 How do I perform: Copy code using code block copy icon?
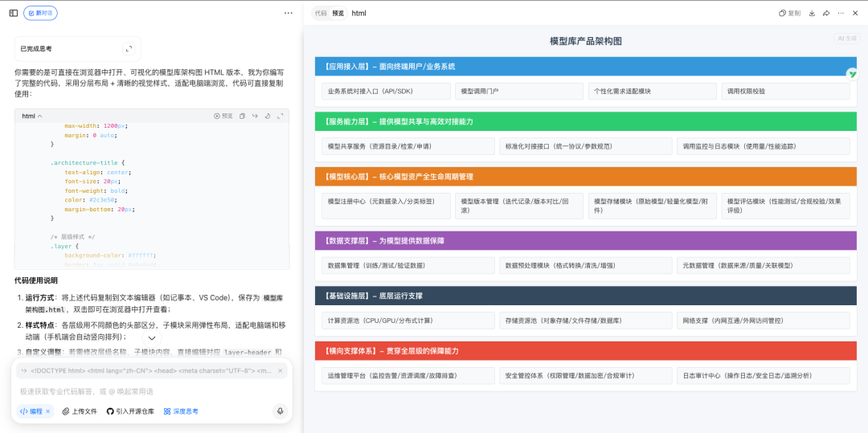[x=242, y=116]
